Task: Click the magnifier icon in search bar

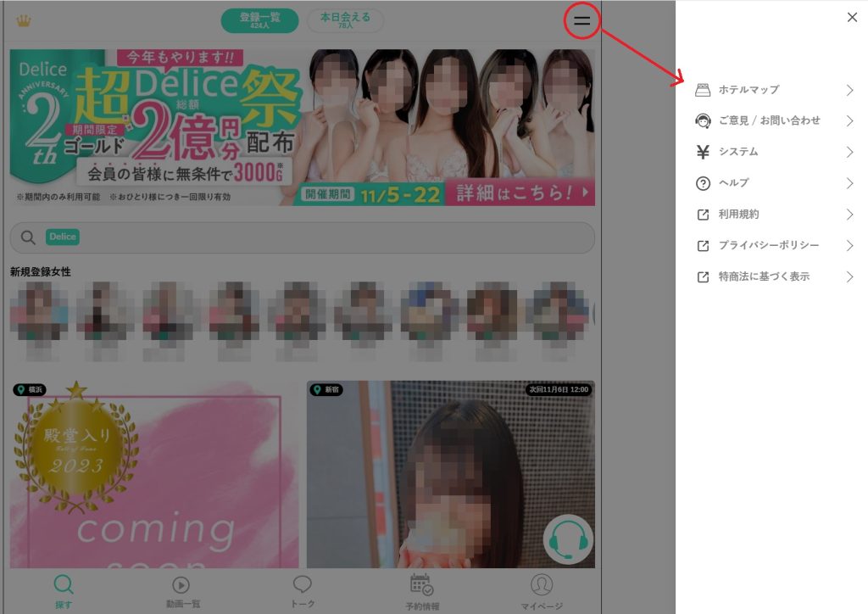Action: [x=28, y=237]
